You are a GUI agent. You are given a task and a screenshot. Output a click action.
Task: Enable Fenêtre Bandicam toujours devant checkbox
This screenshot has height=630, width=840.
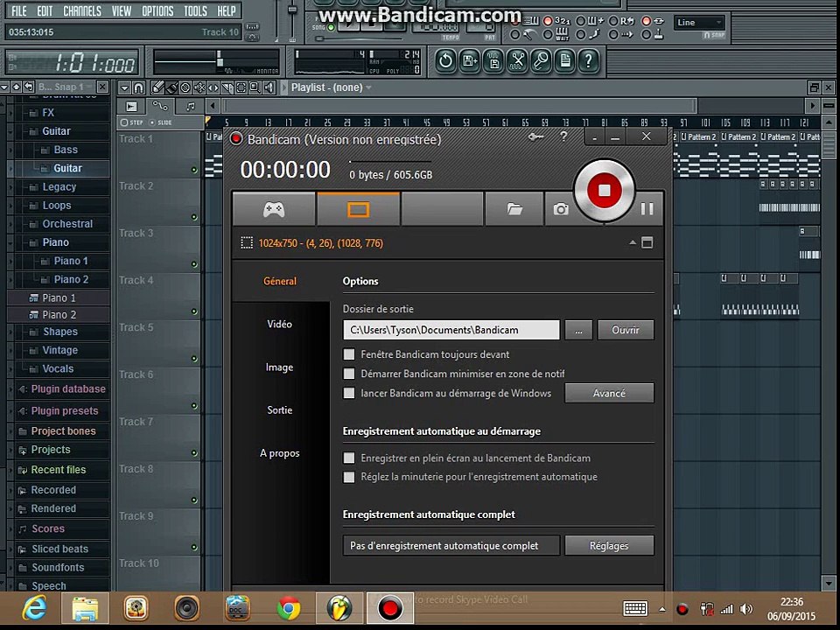(x=349, y=354)
